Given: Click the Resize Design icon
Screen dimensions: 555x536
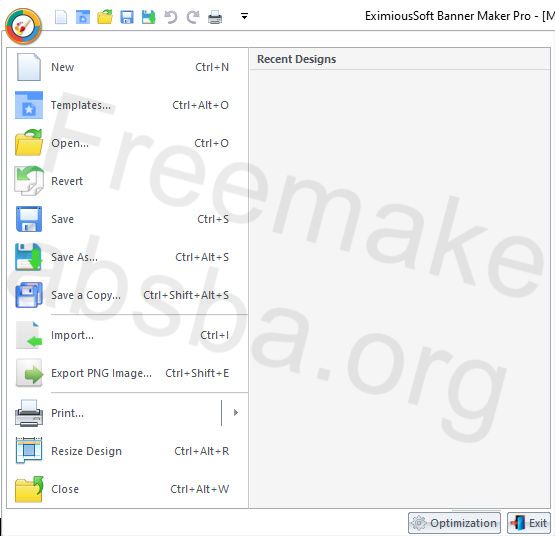Looking at the screenshot, I should [x=29, y=451].
